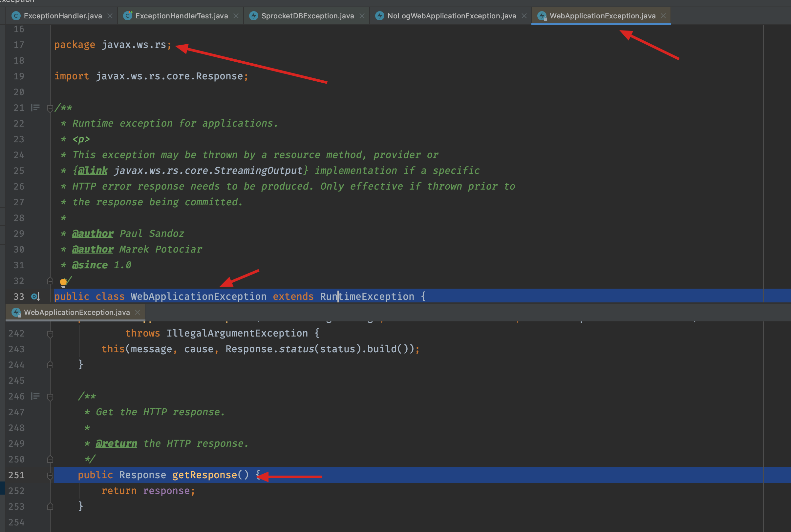This screenshot has width=791, height=532.
Task: Click the @link tag in the Javadoc
Action: coord(93,171)
